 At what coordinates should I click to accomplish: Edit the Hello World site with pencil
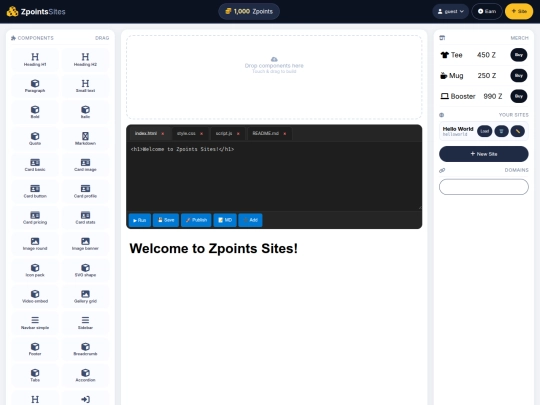tap(518, 131)
